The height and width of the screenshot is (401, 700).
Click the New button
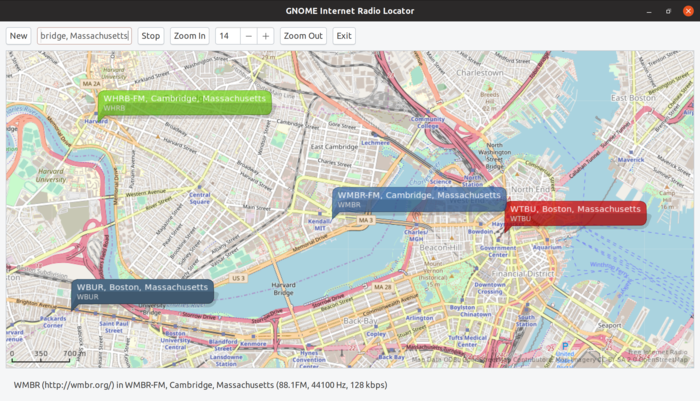(x=19, y=36)
